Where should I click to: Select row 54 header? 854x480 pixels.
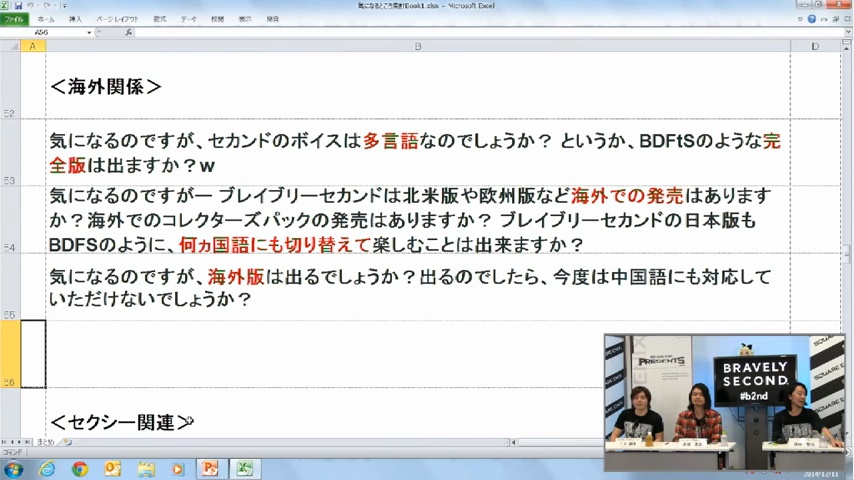click(10, 220)
